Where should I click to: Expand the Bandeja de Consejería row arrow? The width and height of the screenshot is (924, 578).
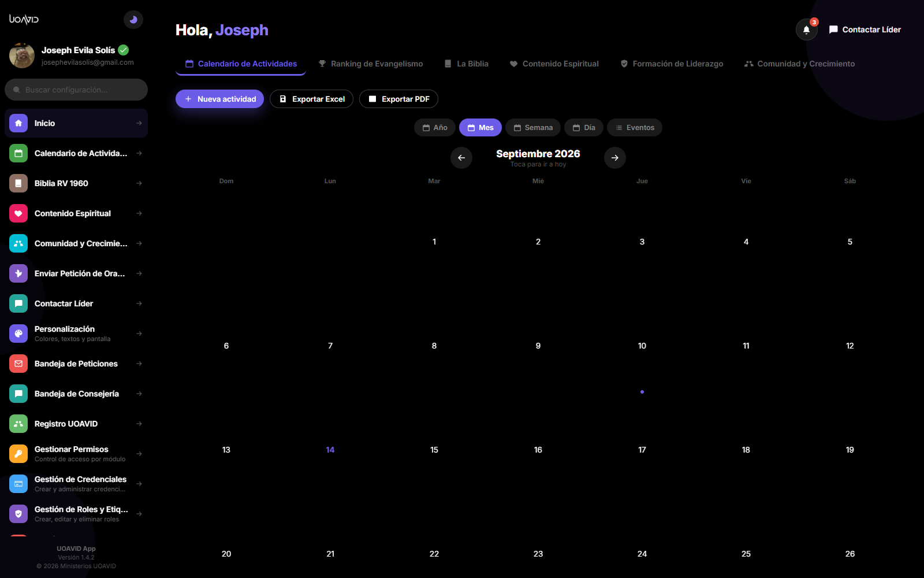tap(139, 394)
